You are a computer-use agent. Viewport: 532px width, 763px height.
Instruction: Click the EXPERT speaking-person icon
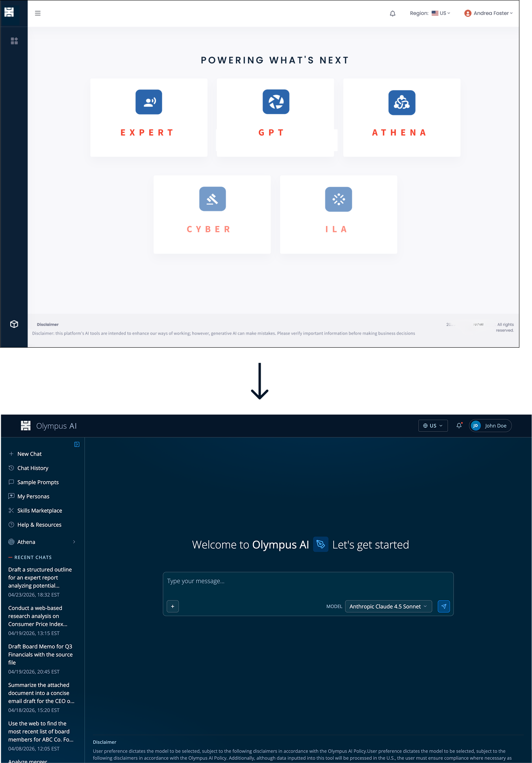[x=149, y=102]
